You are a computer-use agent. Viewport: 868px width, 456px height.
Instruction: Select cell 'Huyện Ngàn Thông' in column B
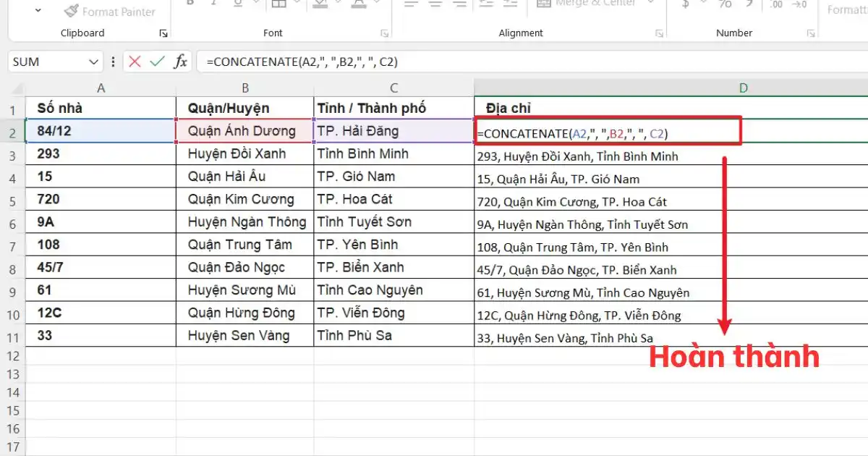click(245, 222)
